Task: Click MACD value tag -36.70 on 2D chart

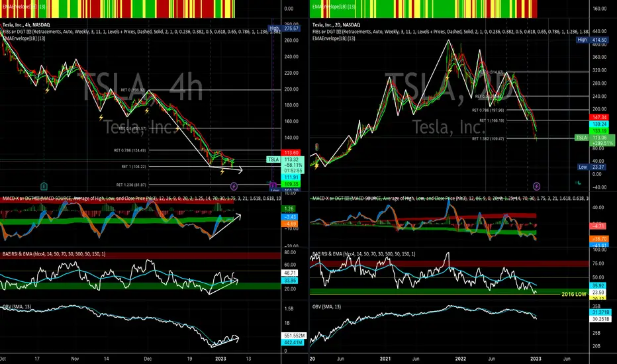Action: (x=599, y=239)
